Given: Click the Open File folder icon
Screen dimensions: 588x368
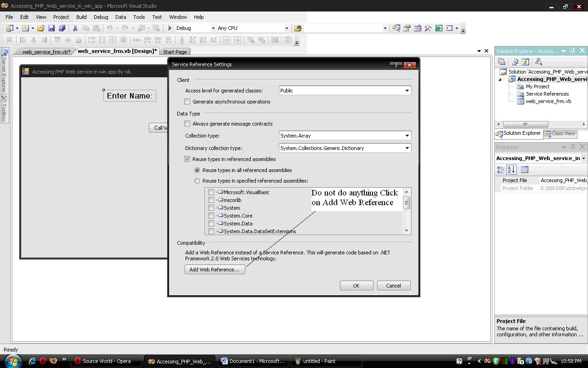Looking at the screenshot, I should pos(41,28).
